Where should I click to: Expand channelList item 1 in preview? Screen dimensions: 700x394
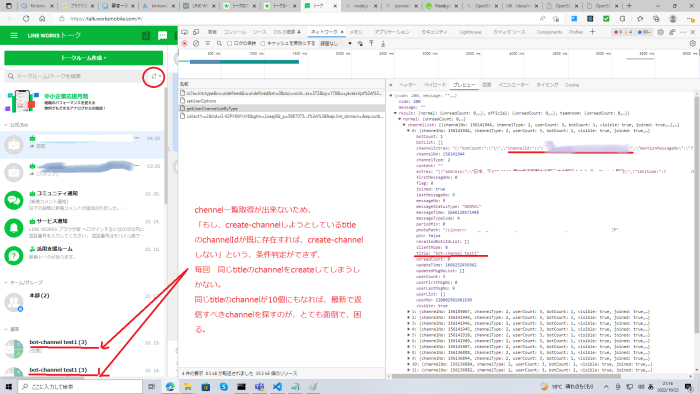(408, 311)
